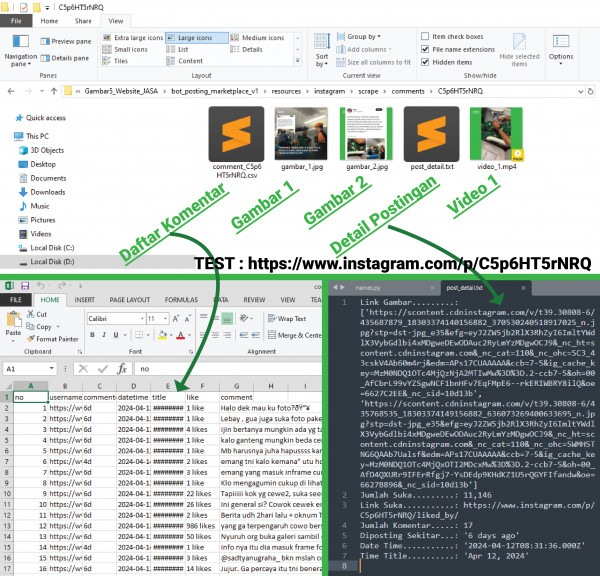This screenshot has height=576, width=600.
Task: Switch to the Share tab in Explorer
Action: (83, 21)
